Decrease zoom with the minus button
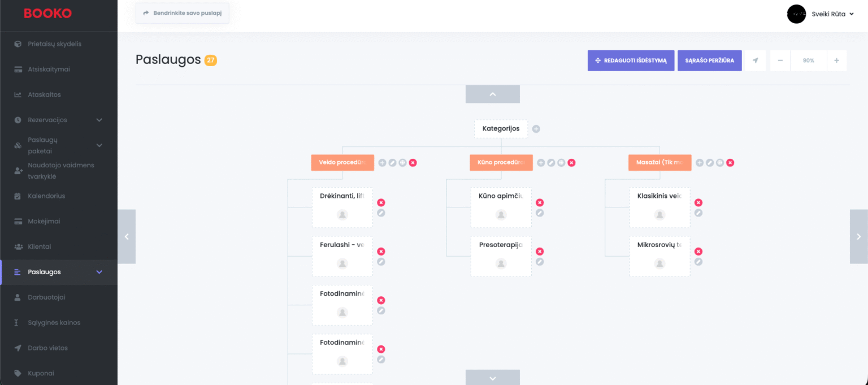The height and width of the screenshot is (385, 868). tap(780, 60)
